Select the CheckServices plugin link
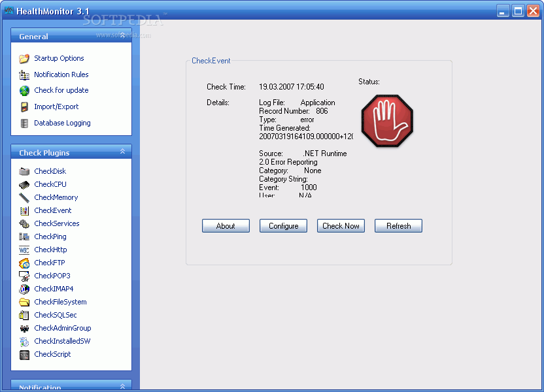Screen dimensions: 544x392 [56, 223]
